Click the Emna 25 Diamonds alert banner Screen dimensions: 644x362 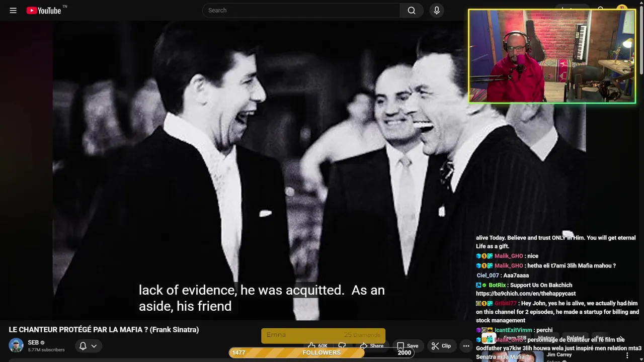pyautogui.click(x=323, y=335)
